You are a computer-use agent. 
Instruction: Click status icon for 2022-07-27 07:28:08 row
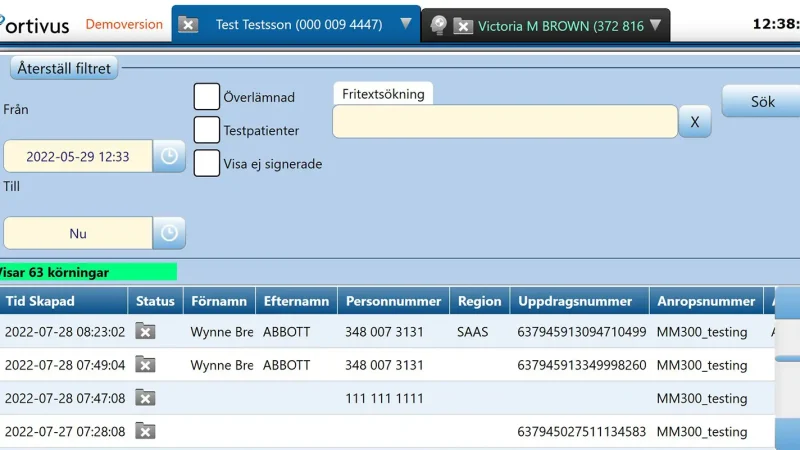pyautogui.click(x=146, y=431)
